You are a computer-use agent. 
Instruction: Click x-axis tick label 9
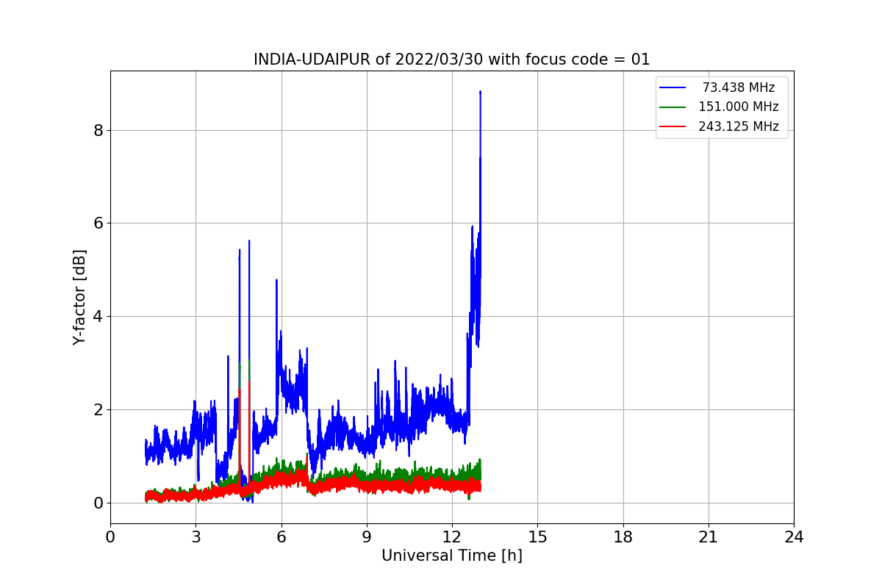click(367, 537)
